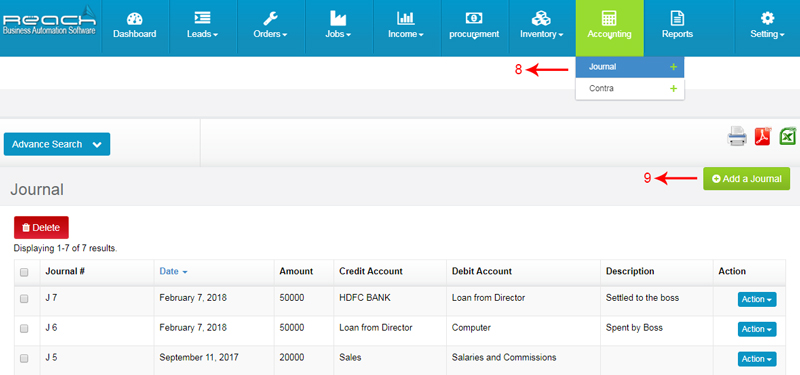Viewport: 800px width, 375px height.
Task: Go to Dashboard label
Action: tap(135, 34)
